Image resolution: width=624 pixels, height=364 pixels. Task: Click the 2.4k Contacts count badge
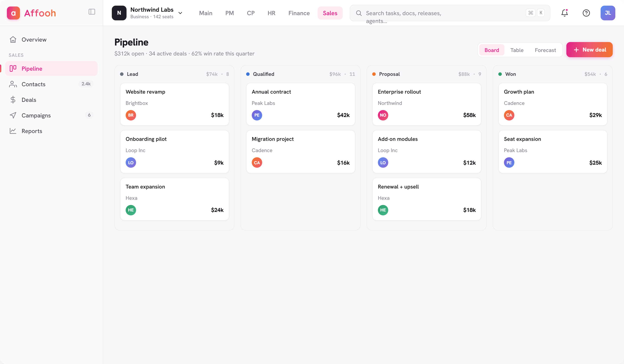[x=86, y=84]
